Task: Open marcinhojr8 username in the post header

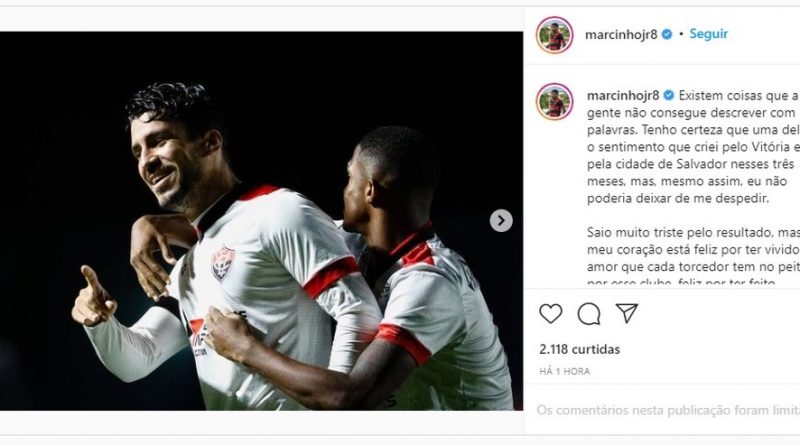Action: click(621, 35)
